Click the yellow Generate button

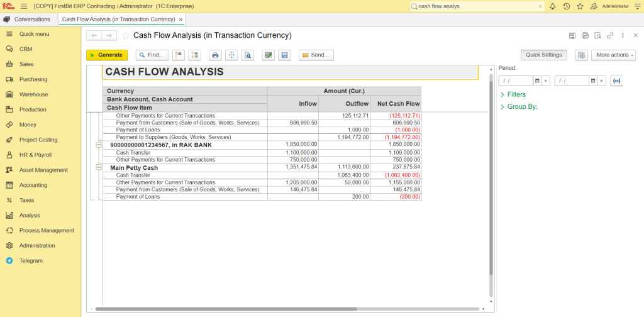(x=107, y=55)
